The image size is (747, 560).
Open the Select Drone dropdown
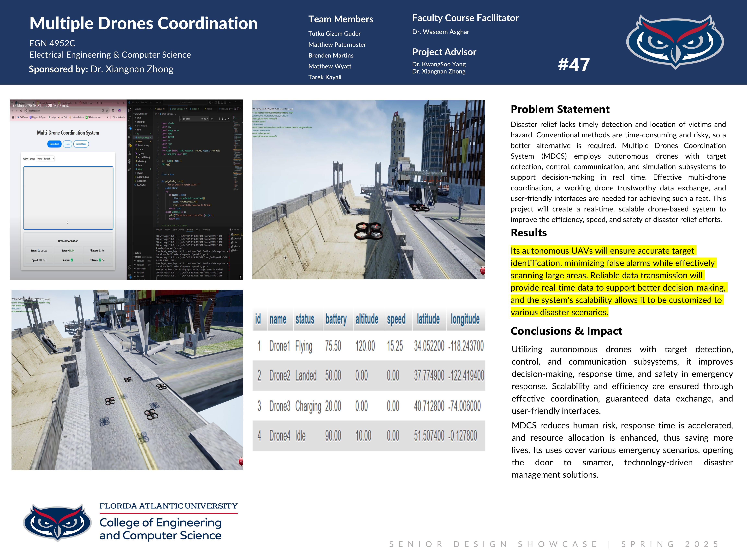[46, 159]
